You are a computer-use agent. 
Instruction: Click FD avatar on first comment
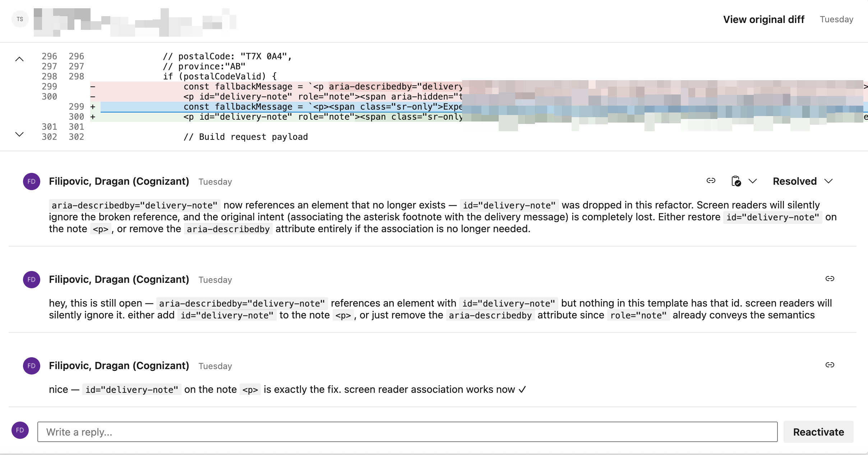coord(31,181)
